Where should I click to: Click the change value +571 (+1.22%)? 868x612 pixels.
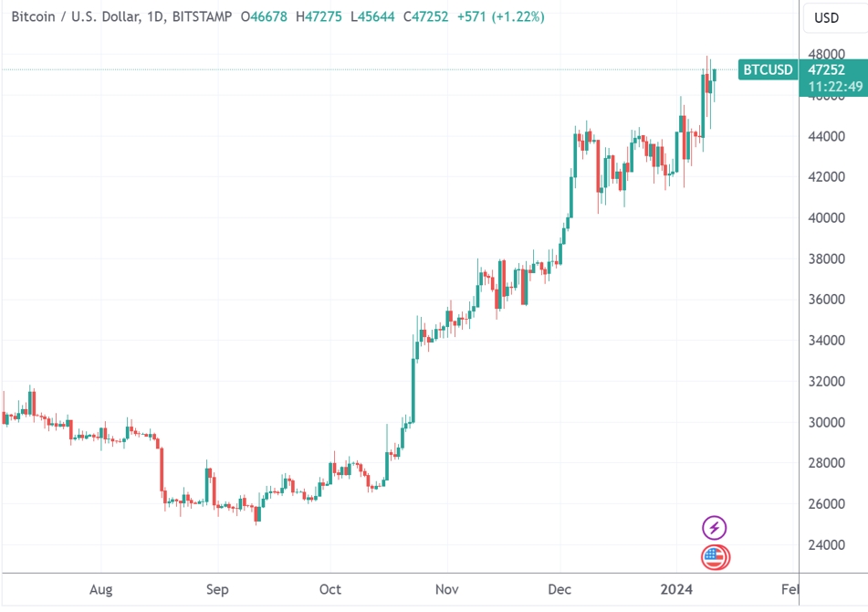501,16
